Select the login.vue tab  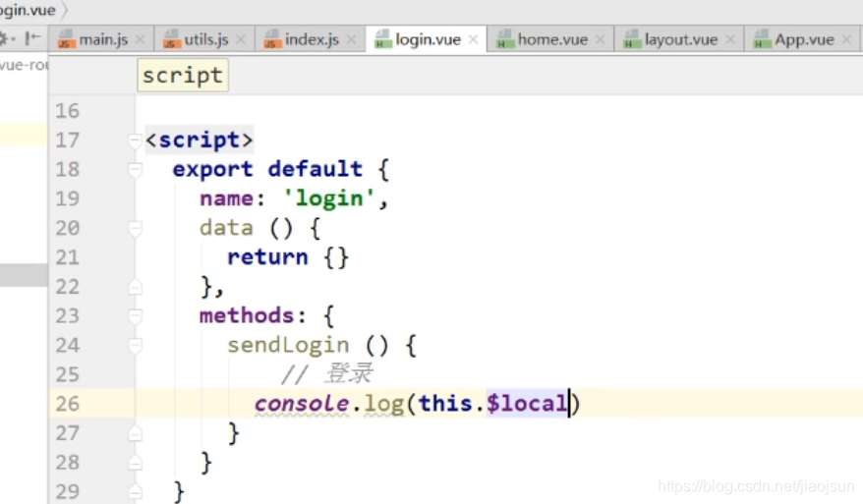tap(428, 39)
